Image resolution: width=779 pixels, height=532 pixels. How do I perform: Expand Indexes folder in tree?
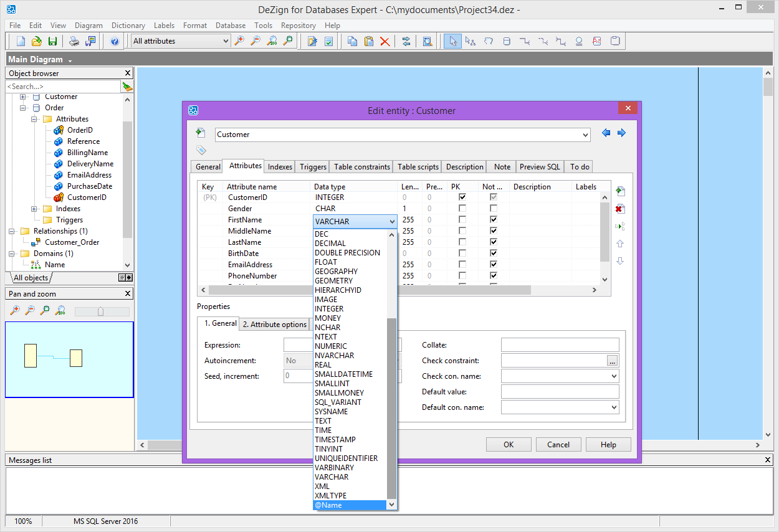(x=34, y=209)
